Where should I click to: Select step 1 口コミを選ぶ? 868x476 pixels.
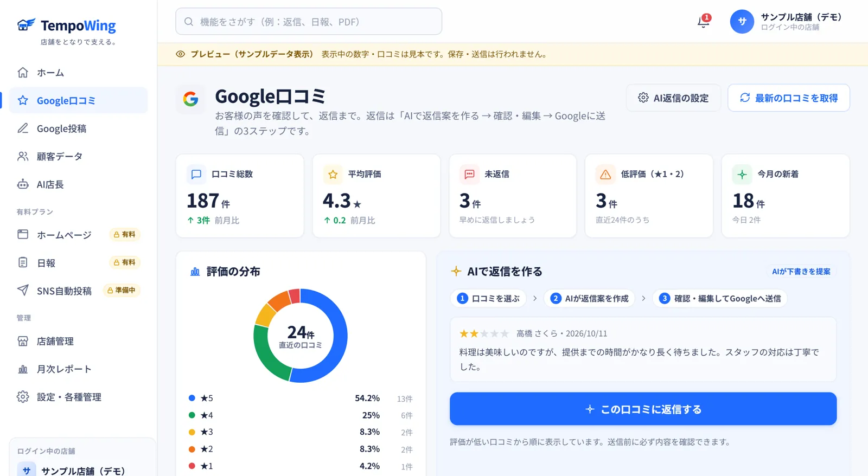(488, 299)
